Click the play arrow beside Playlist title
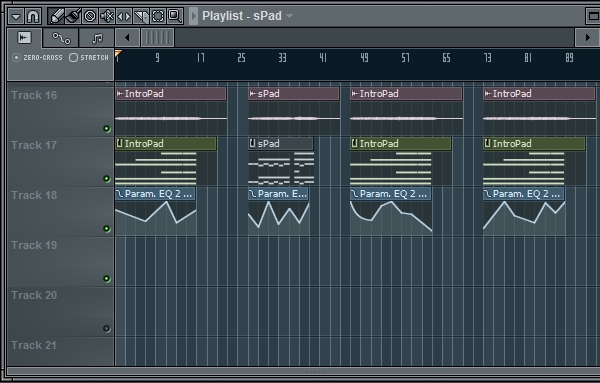Viewport: 600px width, 383px height. pyautogui.click(x=194, y=16)
